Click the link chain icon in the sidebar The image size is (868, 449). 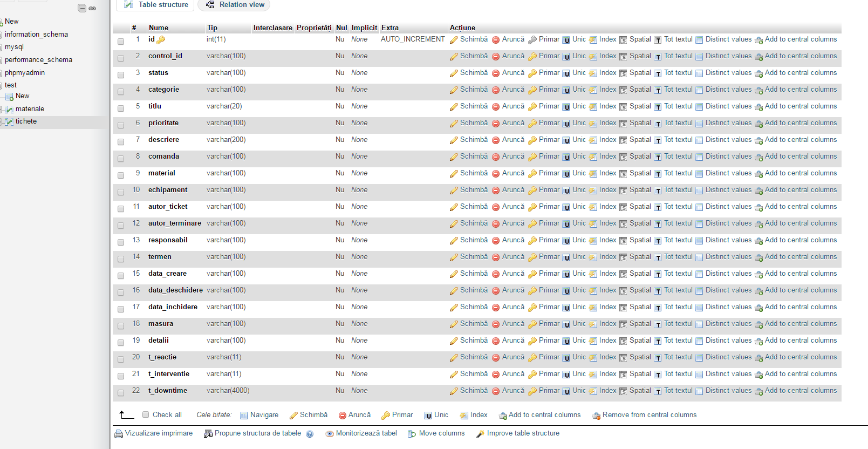(x=92, y=8)
